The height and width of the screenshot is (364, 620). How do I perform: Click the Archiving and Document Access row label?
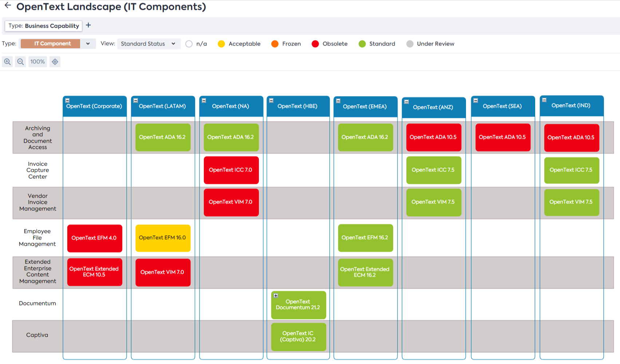(37, 138)
